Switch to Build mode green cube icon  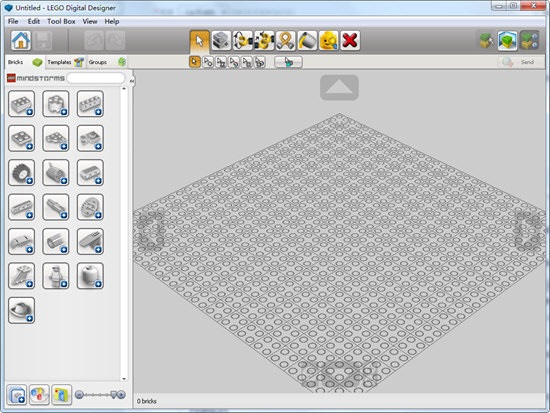[486, 41]
